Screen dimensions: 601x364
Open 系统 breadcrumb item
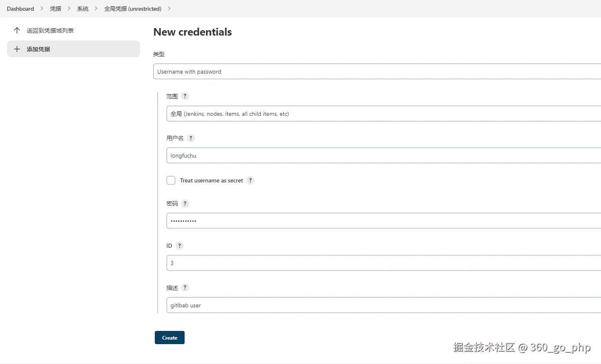[83, 9]
